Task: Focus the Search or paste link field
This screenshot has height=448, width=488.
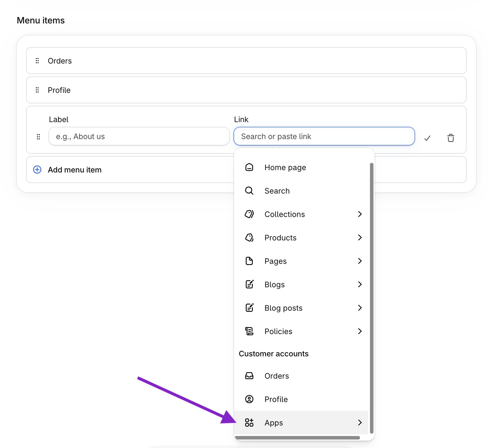Action: coord(324,136)
